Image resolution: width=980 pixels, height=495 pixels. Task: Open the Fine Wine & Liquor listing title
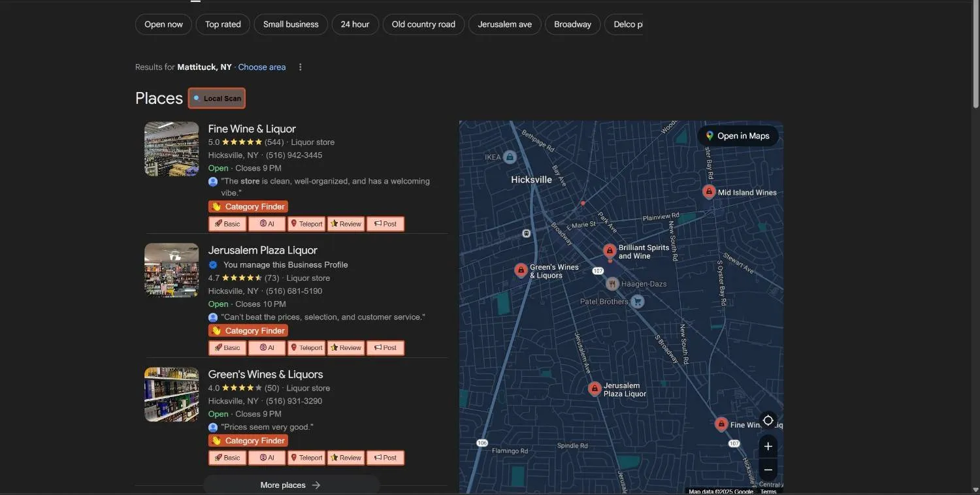[x=252, y=129]
